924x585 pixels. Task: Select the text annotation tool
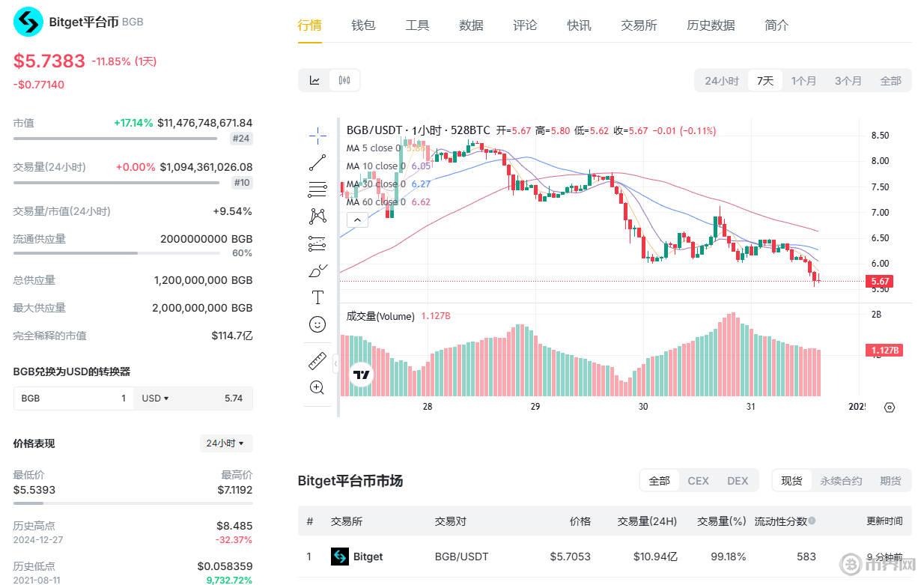317,297
